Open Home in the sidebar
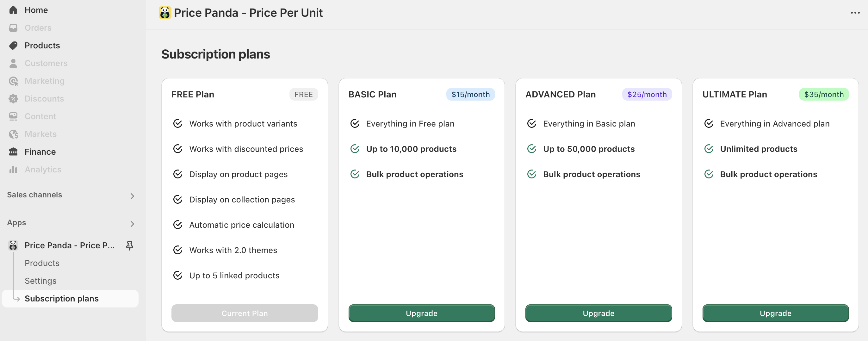The image size is (868, 341). click(70, 10)
